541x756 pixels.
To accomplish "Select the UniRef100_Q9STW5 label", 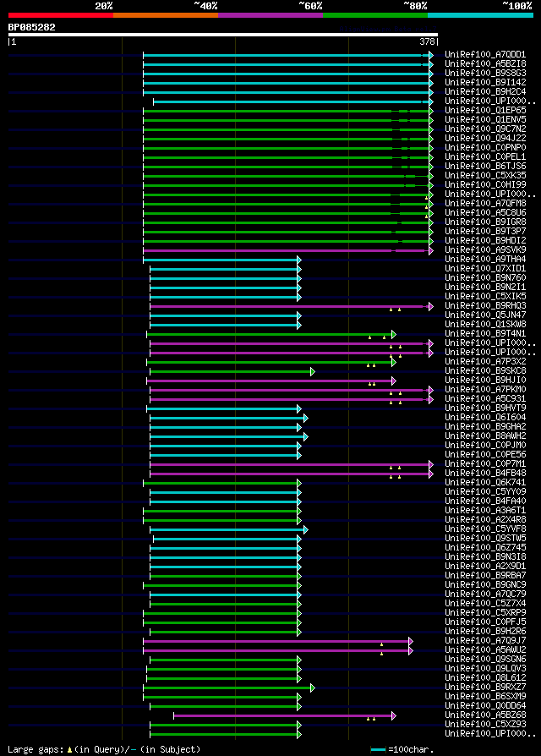I will [485, 540].
